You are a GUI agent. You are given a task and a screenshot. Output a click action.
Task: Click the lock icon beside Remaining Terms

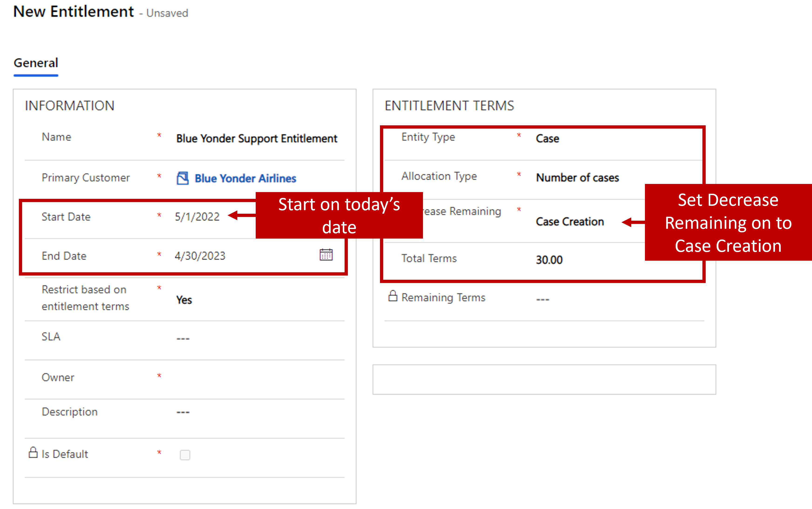point(393,296)
